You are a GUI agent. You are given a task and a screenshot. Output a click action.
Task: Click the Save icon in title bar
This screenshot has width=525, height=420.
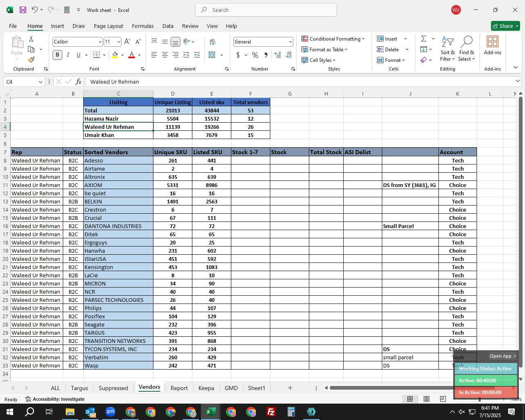23,10
